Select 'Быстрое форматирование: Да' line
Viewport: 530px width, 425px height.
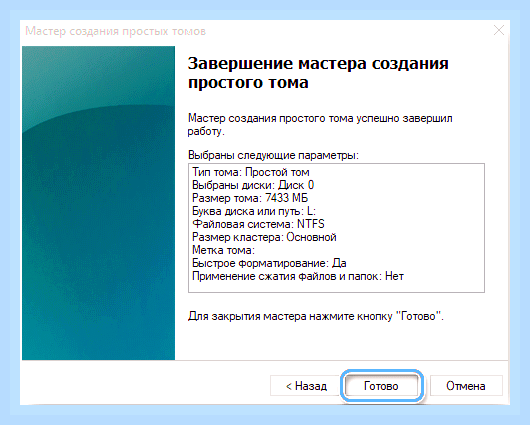click(x=269, y=263)
